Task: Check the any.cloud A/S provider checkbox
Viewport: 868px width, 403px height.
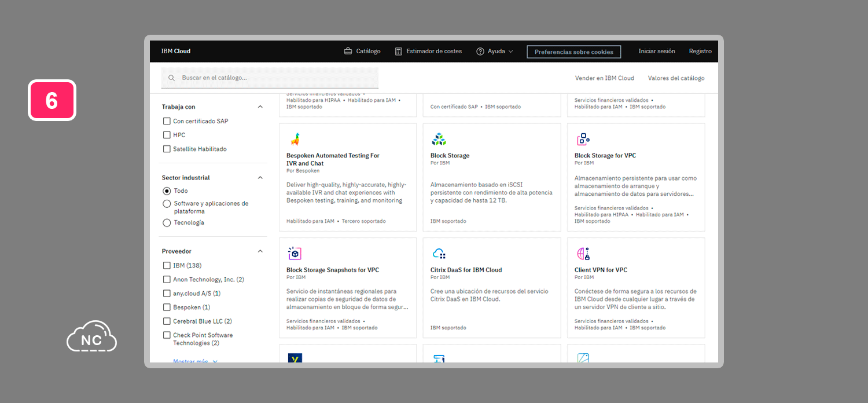Action: (x=167, y=294)
